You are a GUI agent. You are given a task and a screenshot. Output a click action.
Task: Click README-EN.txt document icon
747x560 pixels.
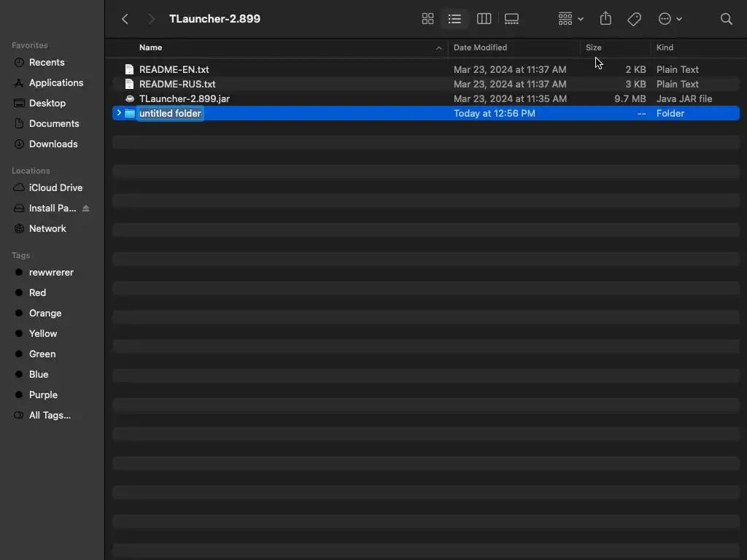pos(129,69)
